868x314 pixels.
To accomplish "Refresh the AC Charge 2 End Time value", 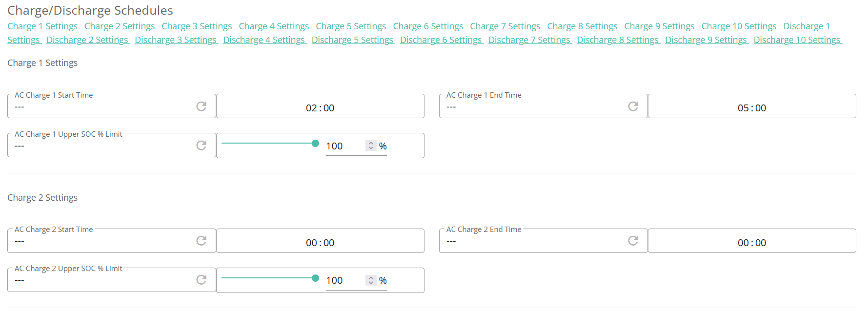I will [x=633, y=241].
